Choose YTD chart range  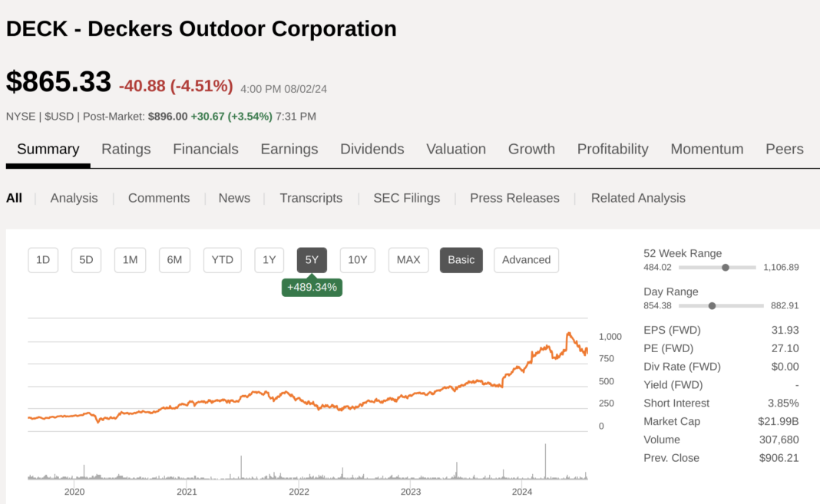click(x=222, y=260)
